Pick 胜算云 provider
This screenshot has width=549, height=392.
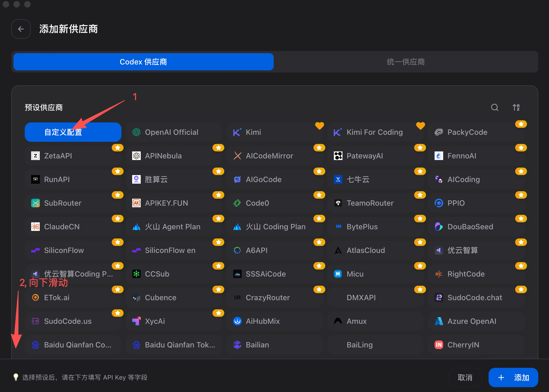click(x=174, y=179)
